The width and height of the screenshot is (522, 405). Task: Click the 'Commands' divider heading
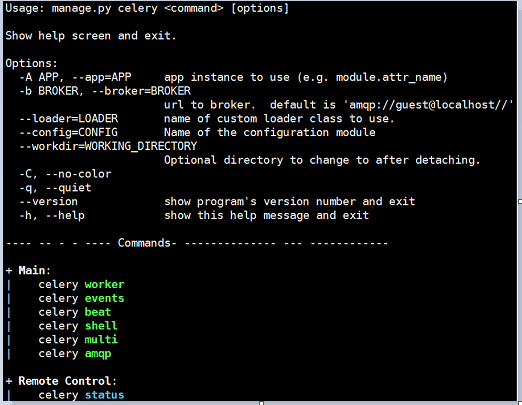144,243
